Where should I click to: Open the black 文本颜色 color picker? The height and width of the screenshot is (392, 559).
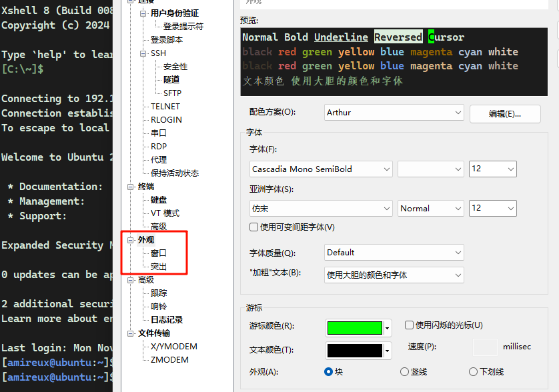coord(356,350)
